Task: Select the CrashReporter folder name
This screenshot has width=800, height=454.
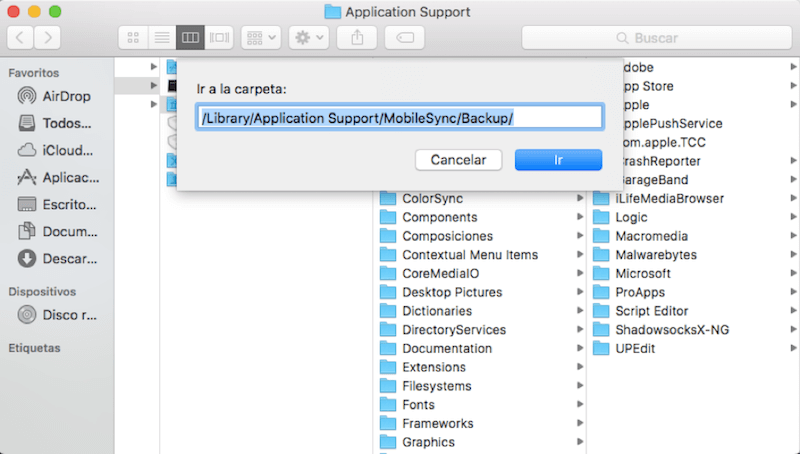Action: point(661,161)
